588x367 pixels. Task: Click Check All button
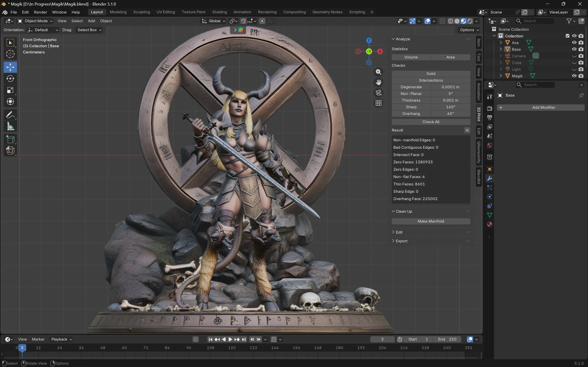click(431, 122)
